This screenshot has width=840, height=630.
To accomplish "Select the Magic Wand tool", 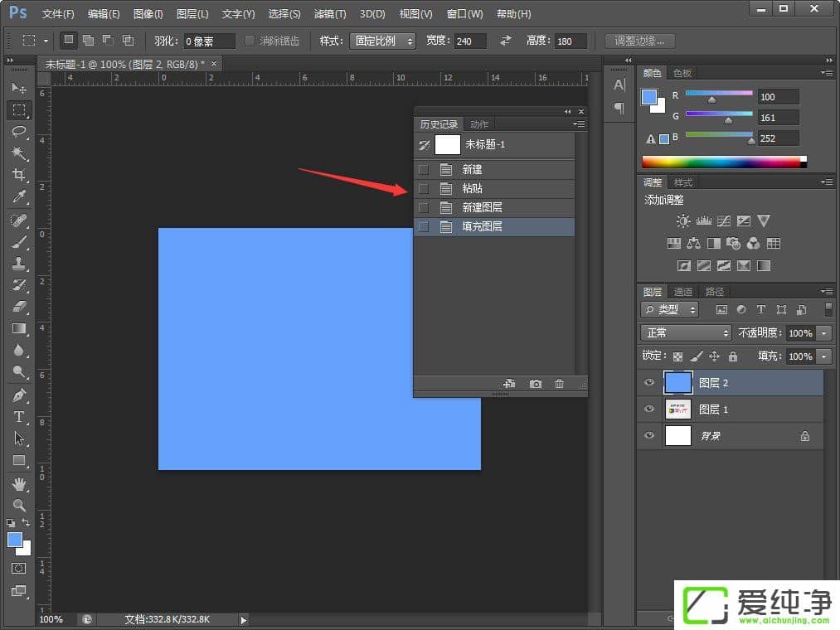I will (x=19, y=153).
